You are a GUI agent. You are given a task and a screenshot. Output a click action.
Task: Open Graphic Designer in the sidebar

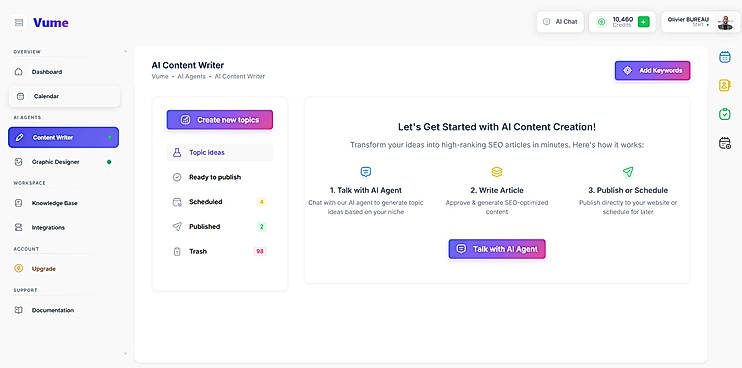pyautogui.click(x=63, y=162)
